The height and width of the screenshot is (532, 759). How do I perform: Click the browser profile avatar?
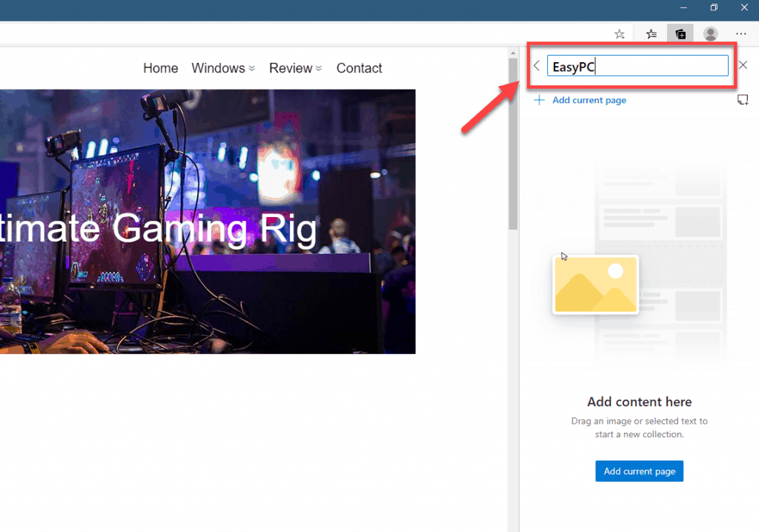pos(710,33)
